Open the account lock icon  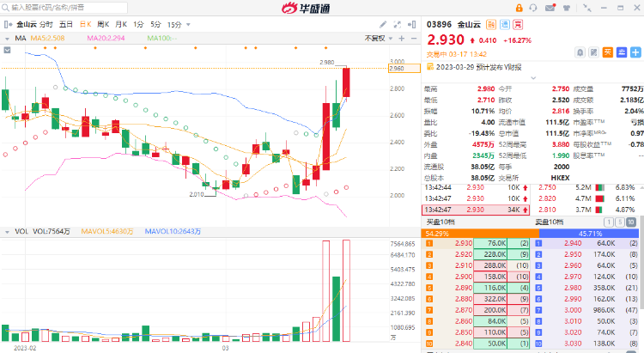point(519,8)
